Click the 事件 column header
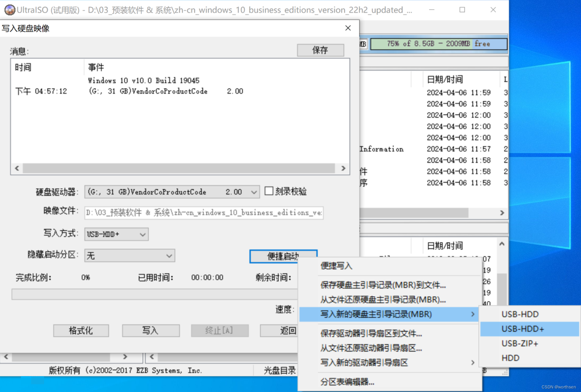The image size is (581, 392). [96, 67]
